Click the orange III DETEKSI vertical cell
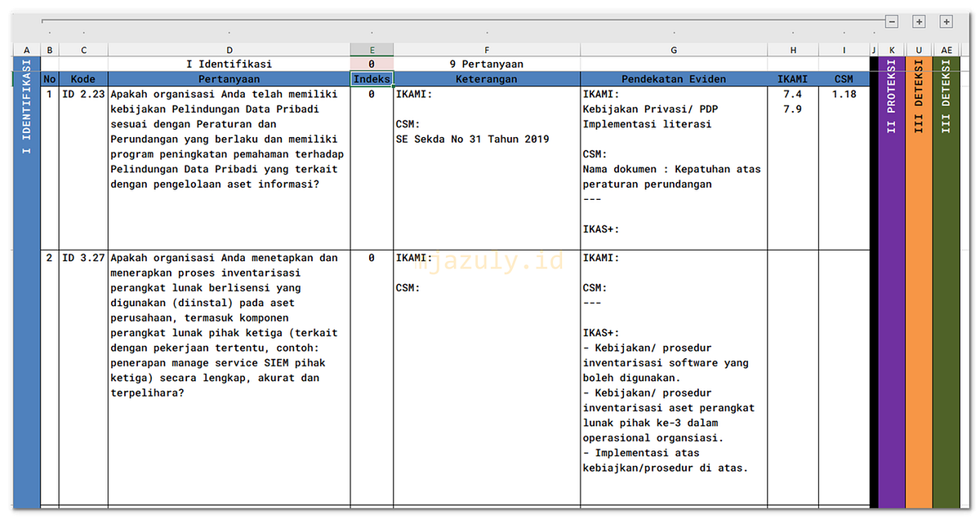This screenshot has height=519, width=980. [x=919, y=283]
